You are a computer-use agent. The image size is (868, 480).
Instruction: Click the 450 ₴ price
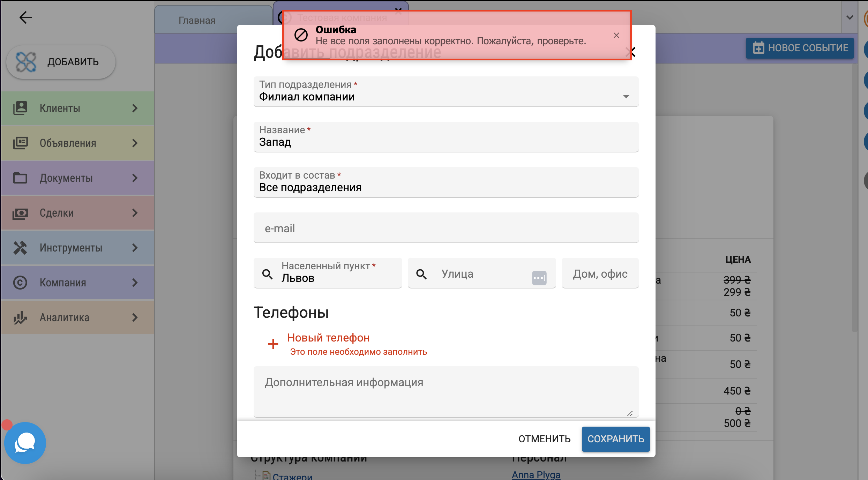(x=737, y=391)
